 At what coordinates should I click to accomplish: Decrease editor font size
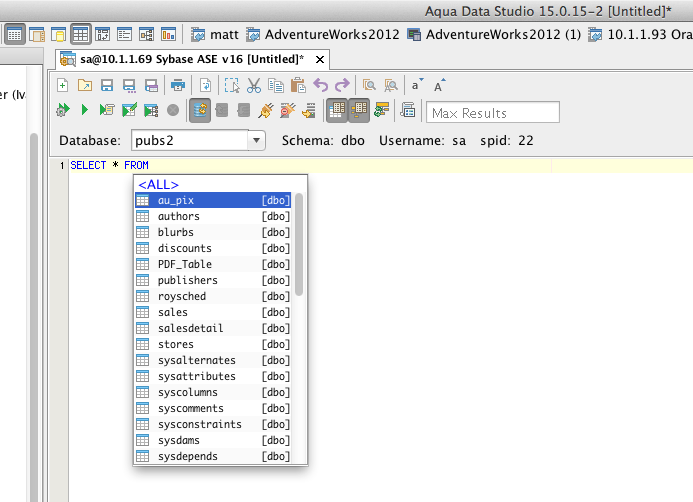[417, 85]
